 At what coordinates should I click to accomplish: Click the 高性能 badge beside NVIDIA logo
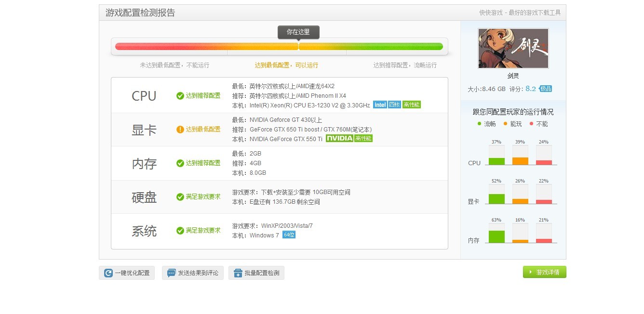point(363,138)
